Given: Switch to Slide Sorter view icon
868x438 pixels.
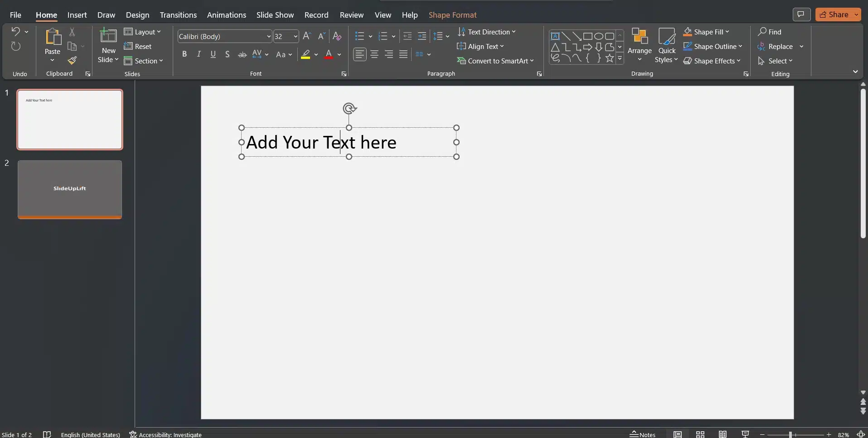Looking at the screenshot, I should [x=700, y=434].
